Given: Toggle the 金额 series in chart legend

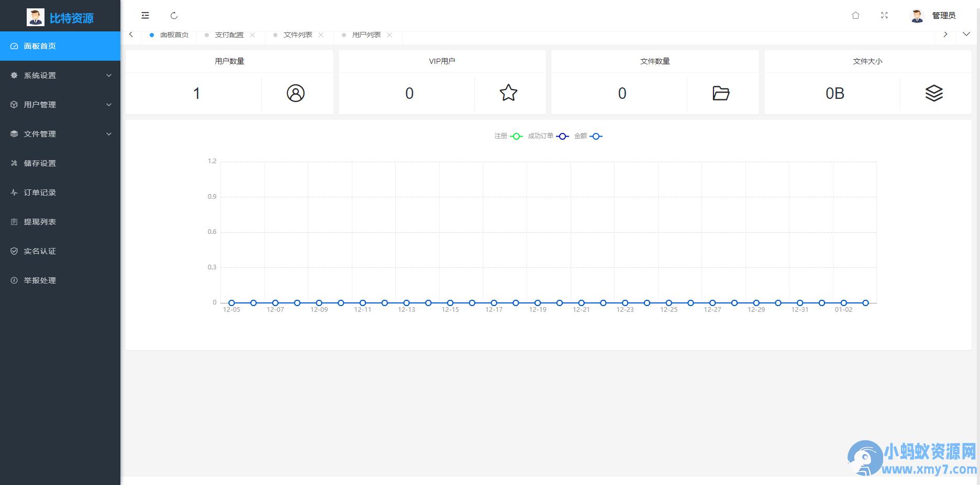Looking at the screenshot, I should point(588,136).
